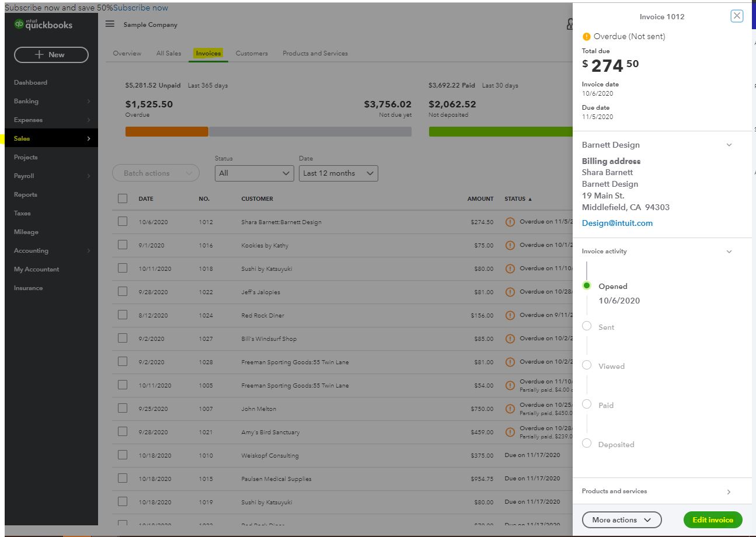The image size is (756, 537).
Task: Click the $750.00 amount cell
Action: click(482, 409)
